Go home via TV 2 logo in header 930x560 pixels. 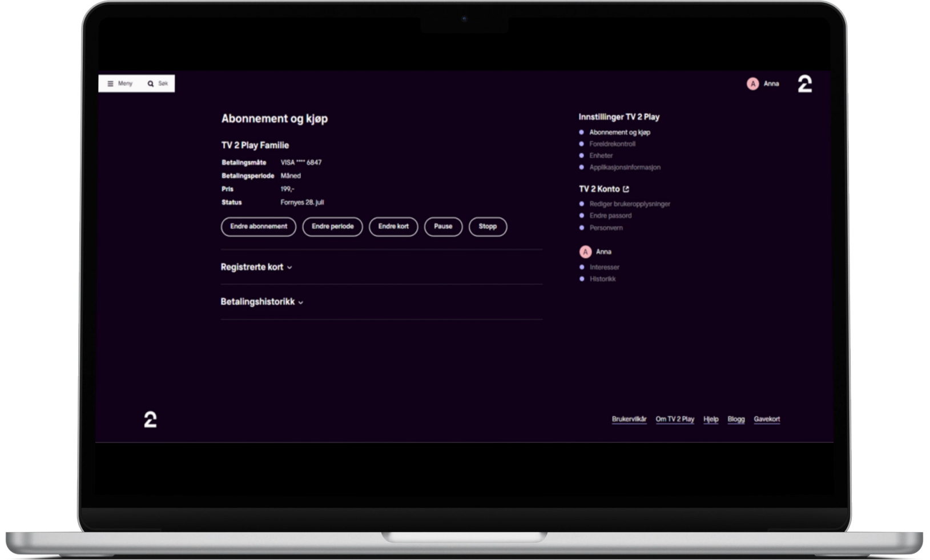(804, 84)
